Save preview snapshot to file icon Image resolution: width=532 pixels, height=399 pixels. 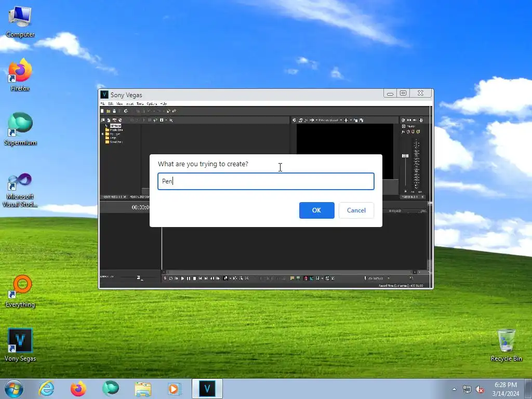coord(362,120)
